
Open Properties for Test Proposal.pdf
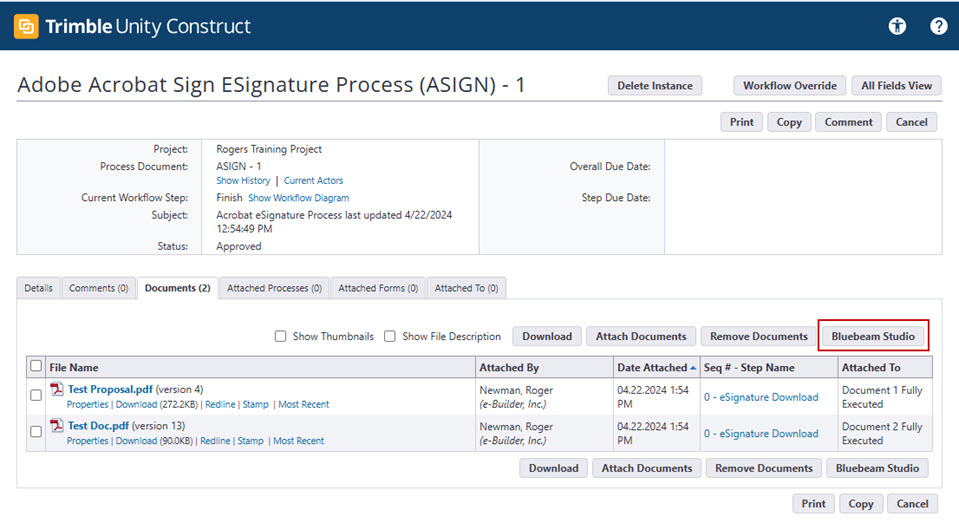tap(87, 405)
